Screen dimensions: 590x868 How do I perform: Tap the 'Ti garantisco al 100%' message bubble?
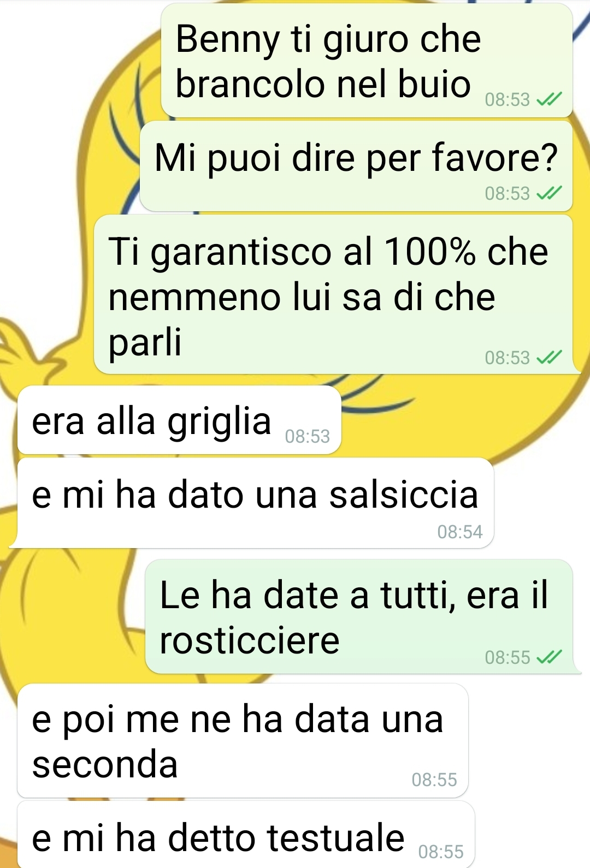[x=333, y=294]
